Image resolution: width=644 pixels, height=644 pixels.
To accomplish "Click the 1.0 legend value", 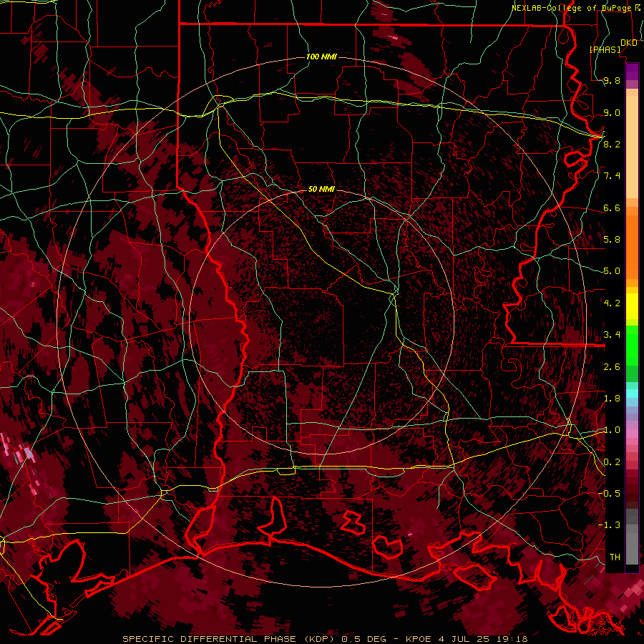I will [x=612, y=430].
